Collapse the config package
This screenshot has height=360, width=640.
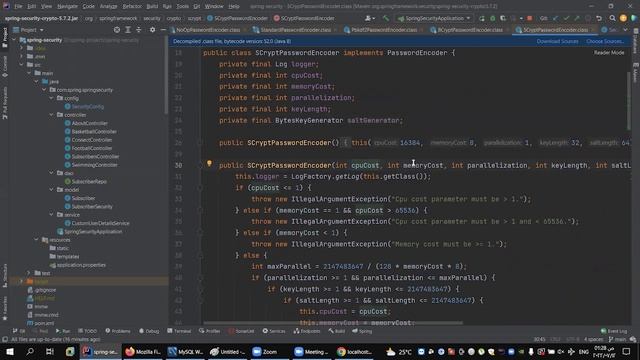pyautogui.click(x=51, y=98)
